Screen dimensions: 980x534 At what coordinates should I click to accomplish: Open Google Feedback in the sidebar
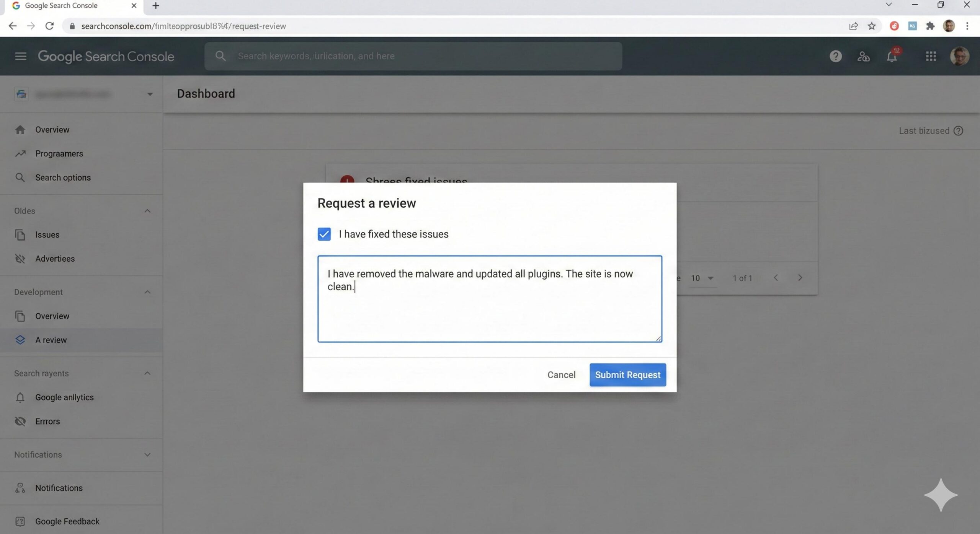[x=67, y=521]
